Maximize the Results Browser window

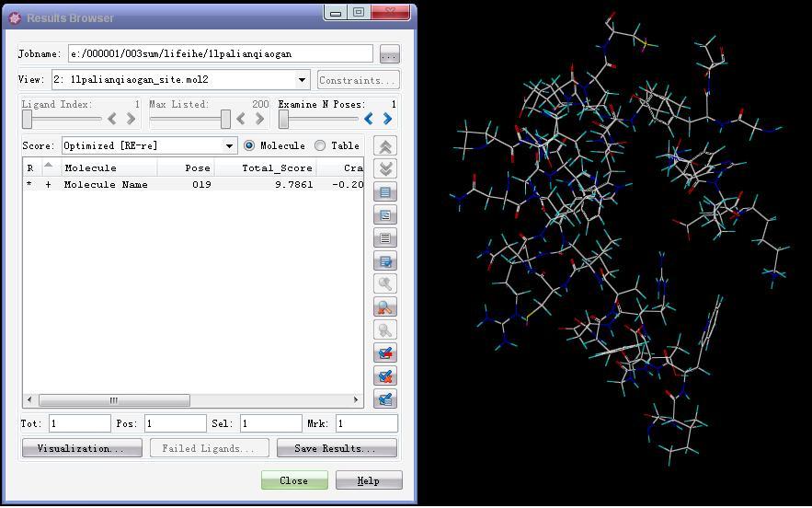[x=358, y=12]
